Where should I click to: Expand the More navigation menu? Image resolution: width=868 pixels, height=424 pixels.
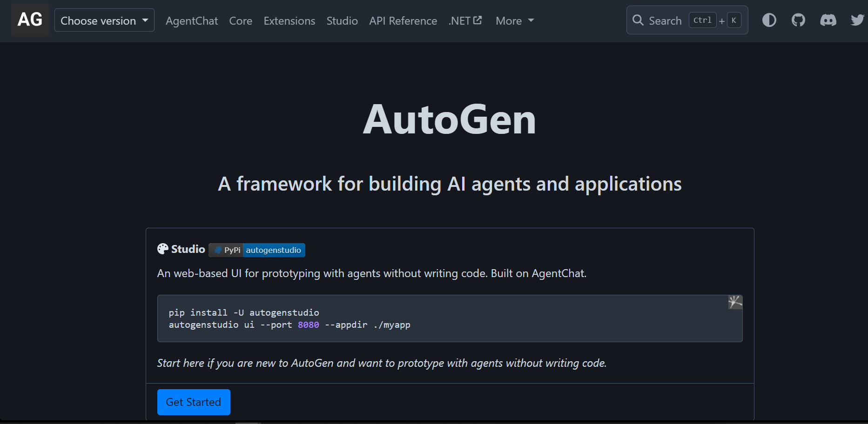coord(514,21)
